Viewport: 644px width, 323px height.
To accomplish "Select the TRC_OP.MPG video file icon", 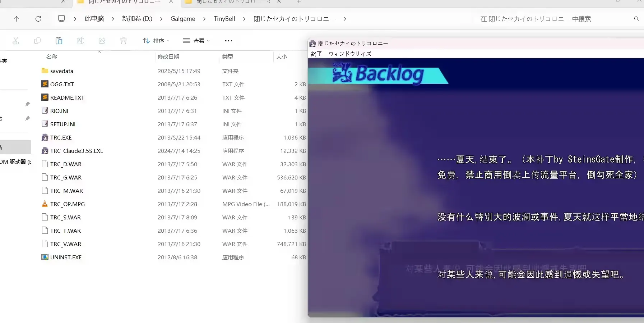I will (x=45, y=204).
